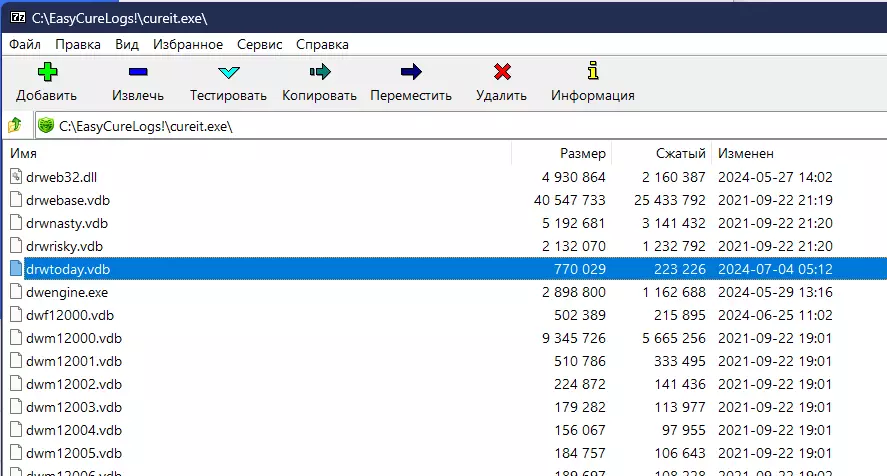This screenshot has width=887, height=476.
Task: Click the Извлечь button label
Action: pos(138,95)
